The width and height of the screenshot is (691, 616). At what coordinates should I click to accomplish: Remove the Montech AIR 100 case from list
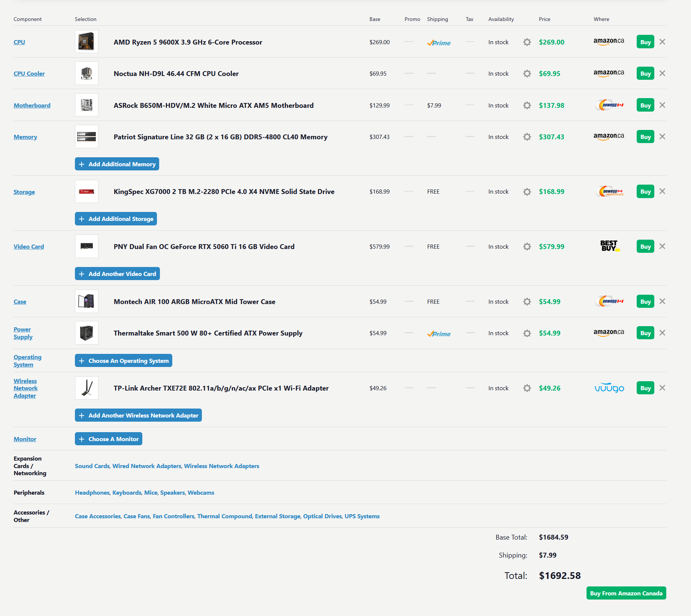point(662,301)
